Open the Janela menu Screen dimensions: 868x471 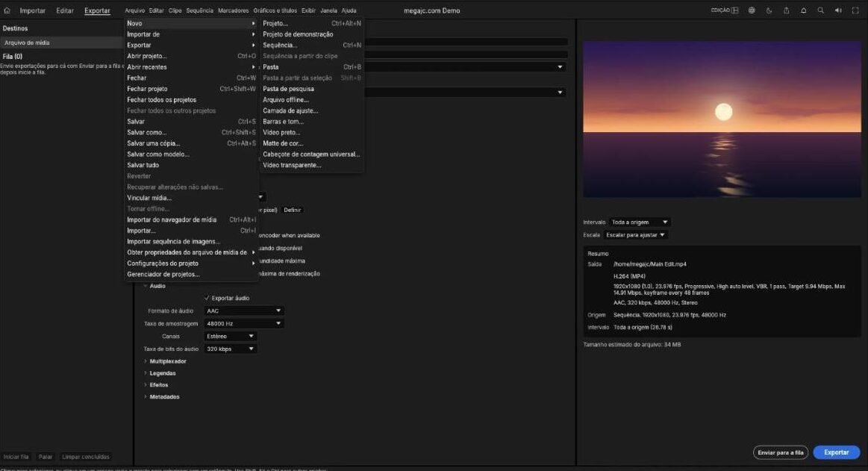pos(328,10)
